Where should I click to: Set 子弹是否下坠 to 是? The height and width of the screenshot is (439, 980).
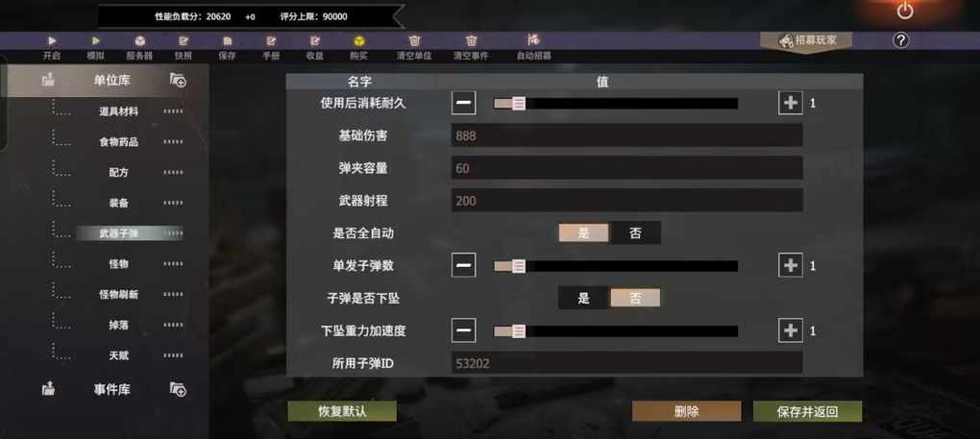pos(584,298)
